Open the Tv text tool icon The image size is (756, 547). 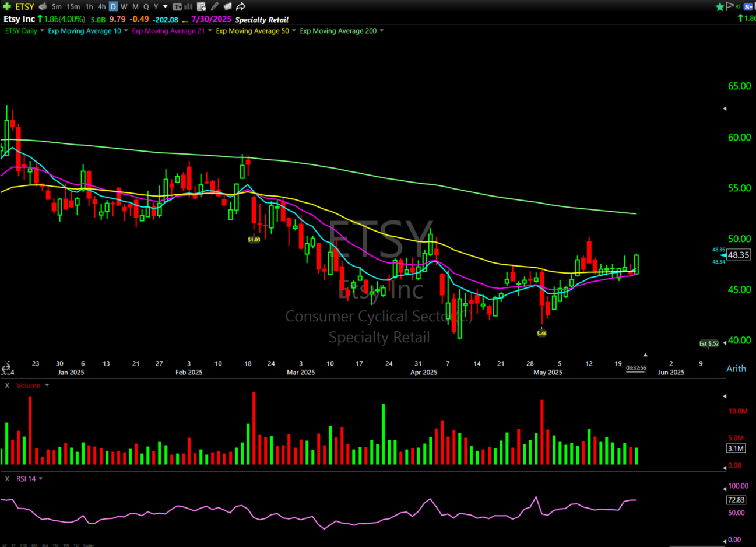pos(177,6)
